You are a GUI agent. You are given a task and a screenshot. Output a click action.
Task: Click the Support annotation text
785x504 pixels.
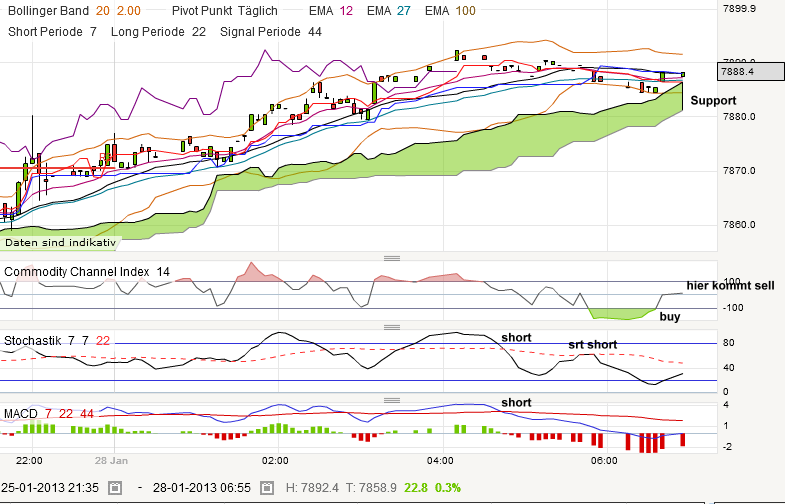click(x=713, y=101)
